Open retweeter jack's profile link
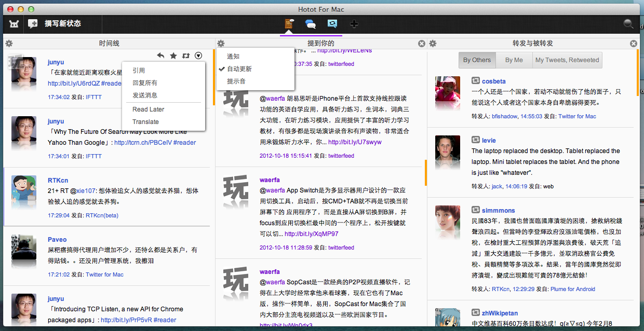The height and width of the screenshot is (331, 644). click(497, 186)
